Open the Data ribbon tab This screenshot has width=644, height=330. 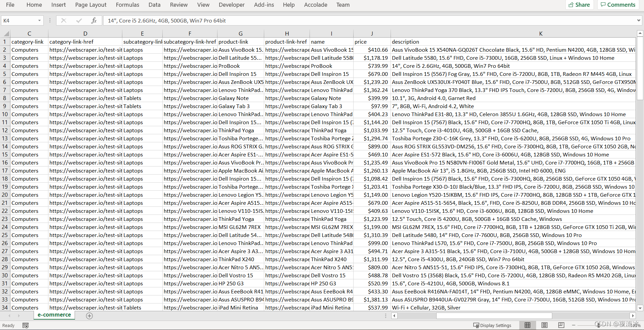click(x=154, y=5)
